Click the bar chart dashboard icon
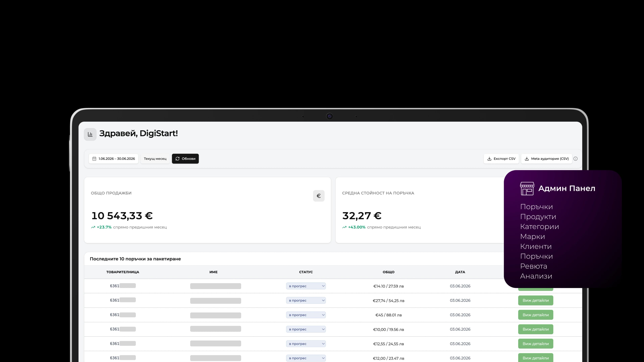The image size is (644, 362). coord(90,134)
